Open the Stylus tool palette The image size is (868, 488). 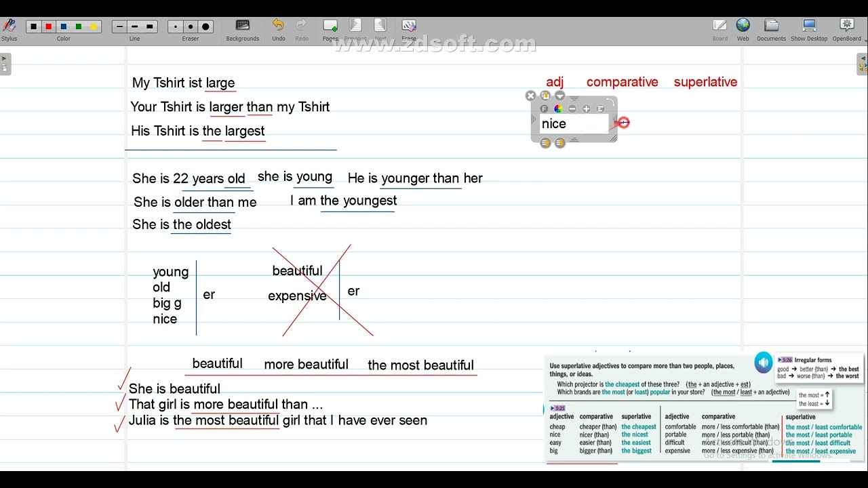[9, 28]
